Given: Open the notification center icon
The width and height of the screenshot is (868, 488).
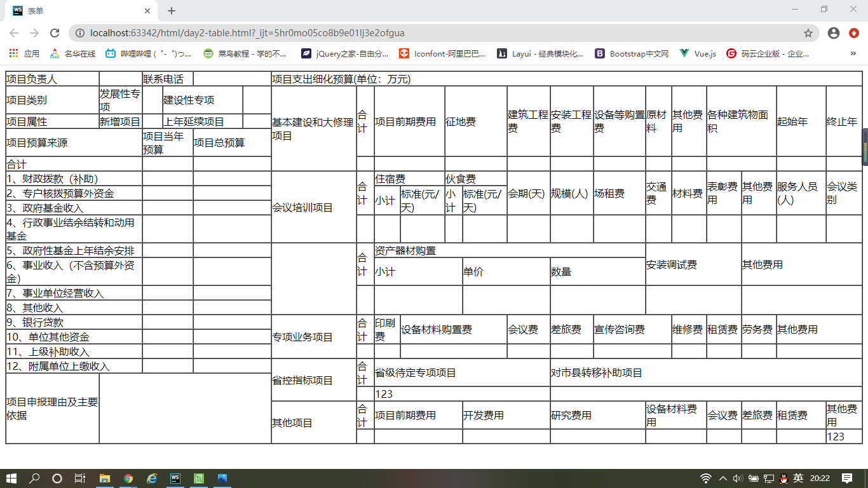Looking at the screenshot, I should (847, 478).
